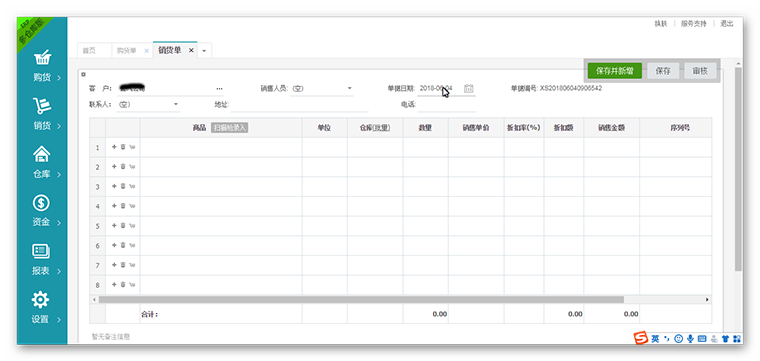The height and width of the screenshot is (361, 760).
Task: Expand the 联系人 dropdown
Action: tap(176, 104)
